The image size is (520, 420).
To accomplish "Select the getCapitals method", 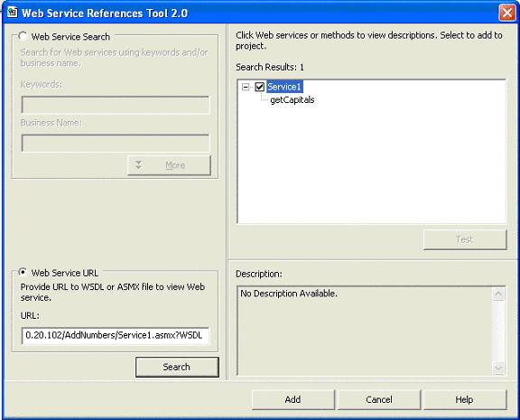I will click(x=292, y=100).
